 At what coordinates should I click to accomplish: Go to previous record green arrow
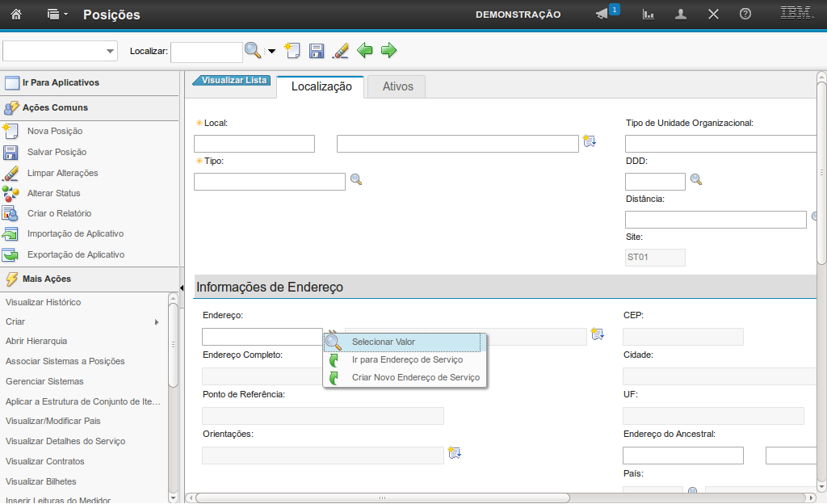click(x=365, y=51)
